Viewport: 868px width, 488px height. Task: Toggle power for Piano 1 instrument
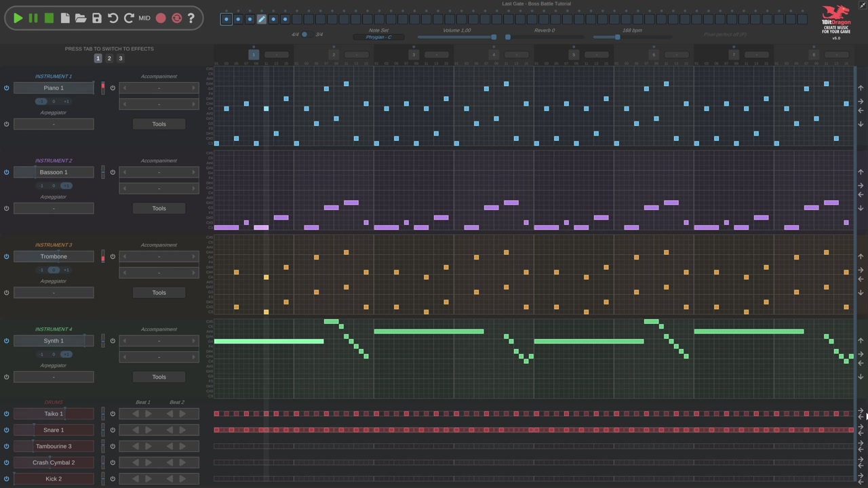coord(7,88)
